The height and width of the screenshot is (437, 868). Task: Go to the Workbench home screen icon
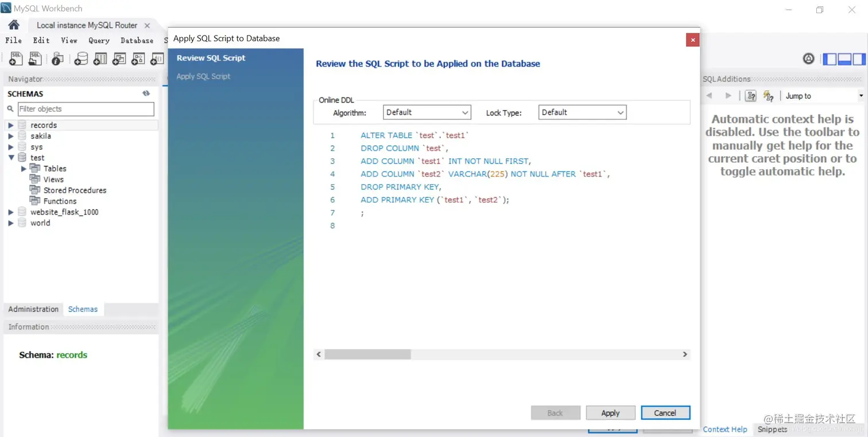tap(14, 25)
